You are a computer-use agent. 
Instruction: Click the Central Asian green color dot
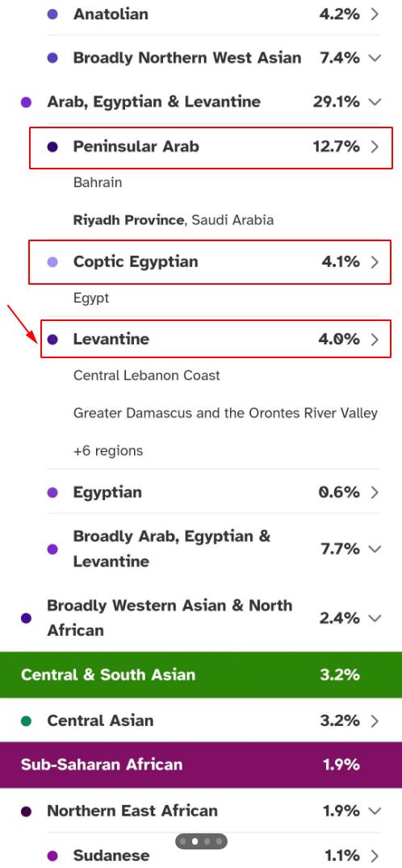pos(26,720)
